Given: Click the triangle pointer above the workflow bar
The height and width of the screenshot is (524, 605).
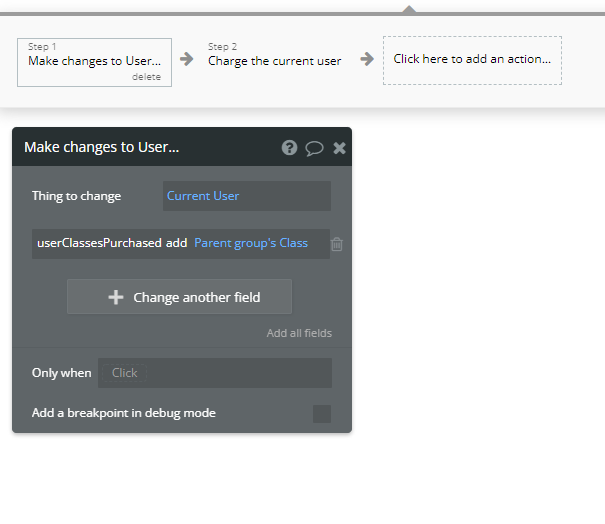Looking at the screenshot, I should tap(409, 9).
